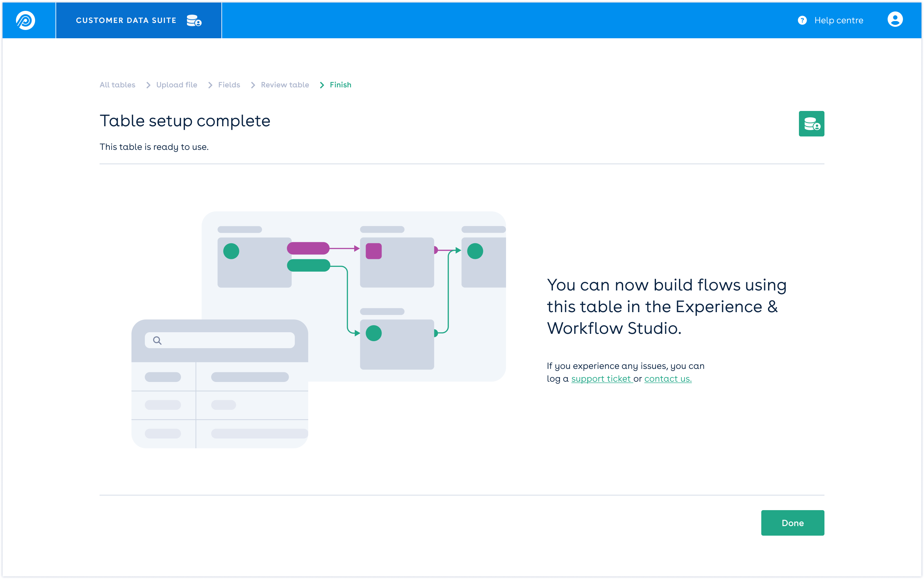Screen dimensions: 924x579
Task: Click the Help centre question mark icon
Action: pyautogui.click(x=802, y=20)
